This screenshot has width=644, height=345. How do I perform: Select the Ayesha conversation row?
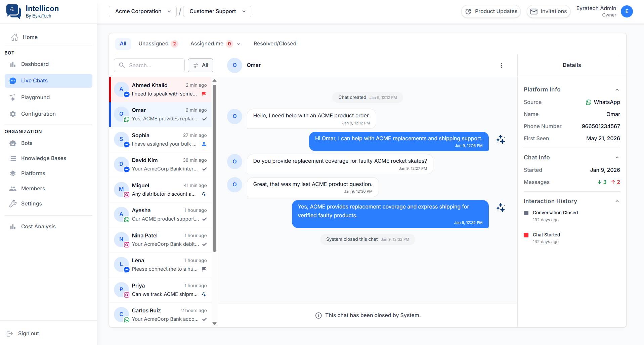tap(161, 215)
